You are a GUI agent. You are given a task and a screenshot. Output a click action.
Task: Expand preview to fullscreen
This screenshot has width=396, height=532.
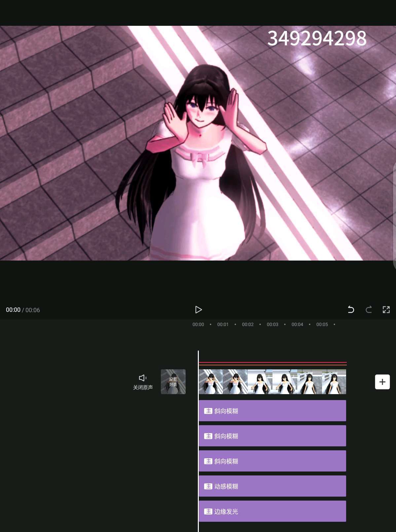tap(386, 309)
